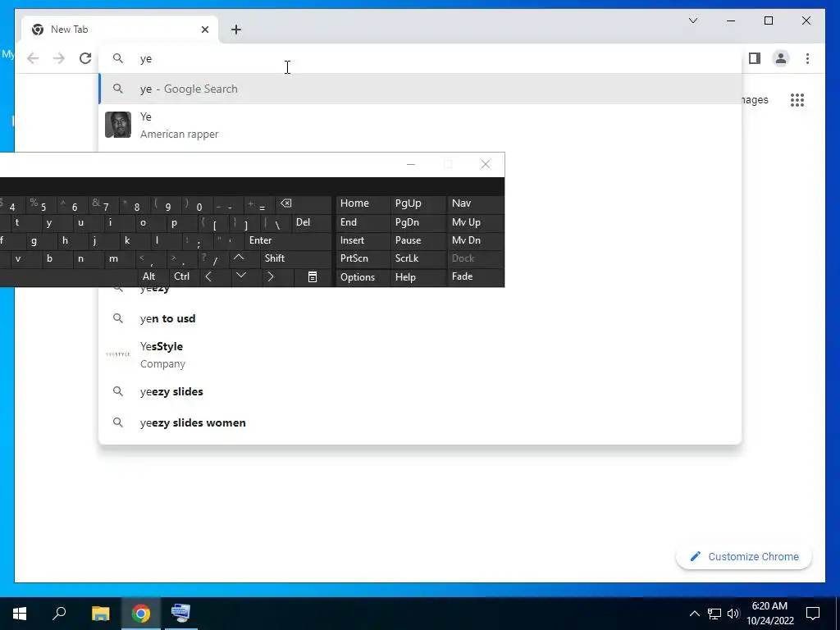
Task: Click Fade on the on-screen keyboard
Action: pyautogui.click(x=476, y=277)
